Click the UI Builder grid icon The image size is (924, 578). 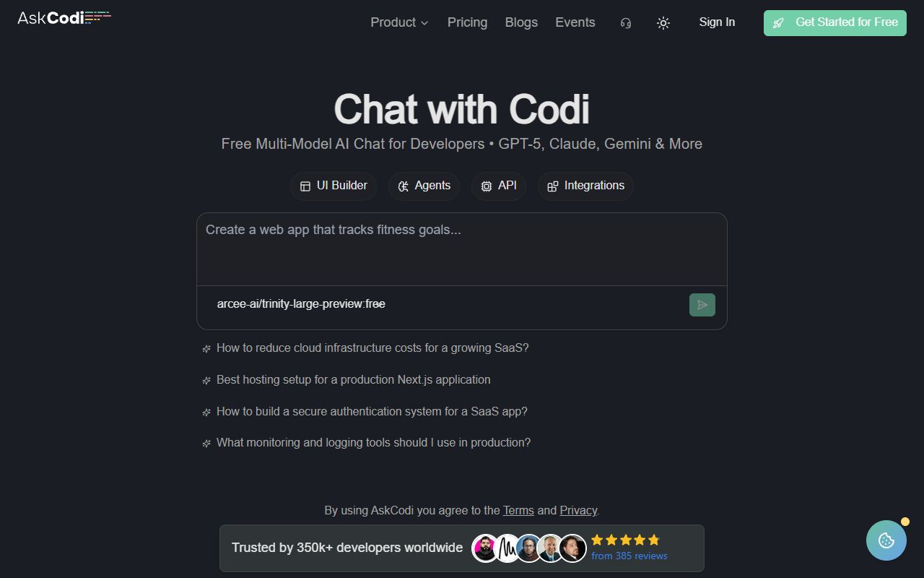tap(305, 186)
